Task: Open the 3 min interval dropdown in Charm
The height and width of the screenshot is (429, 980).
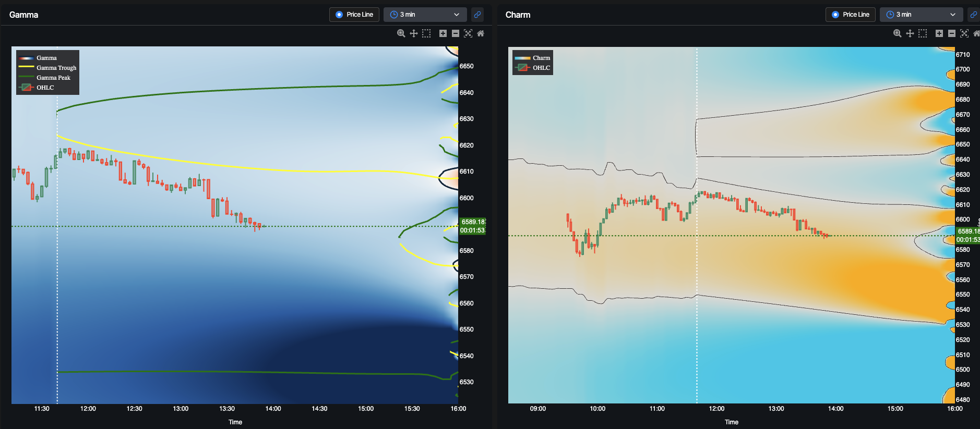Action: (x=922, y=15)
